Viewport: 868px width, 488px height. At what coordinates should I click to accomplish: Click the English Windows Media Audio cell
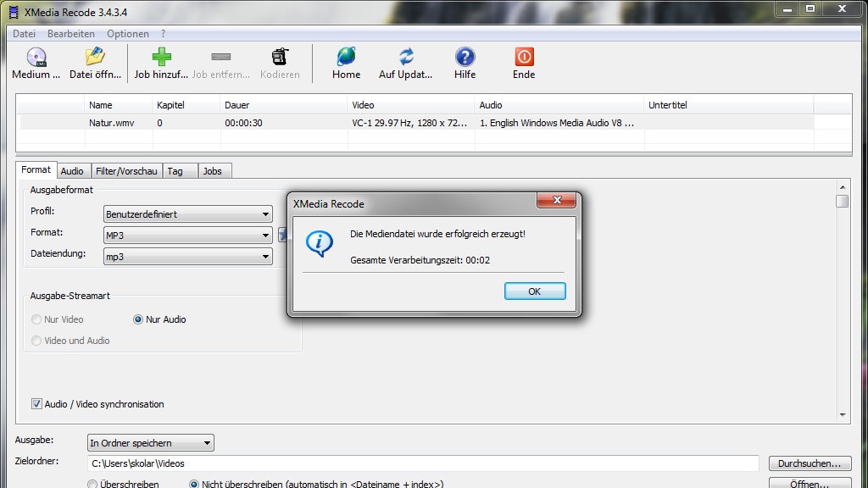[x=557, y=123]
